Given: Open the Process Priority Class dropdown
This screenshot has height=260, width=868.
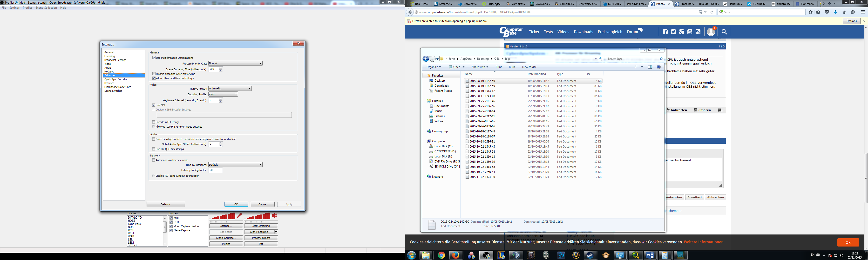Looking at the screenshot, I should click(235, 63).
